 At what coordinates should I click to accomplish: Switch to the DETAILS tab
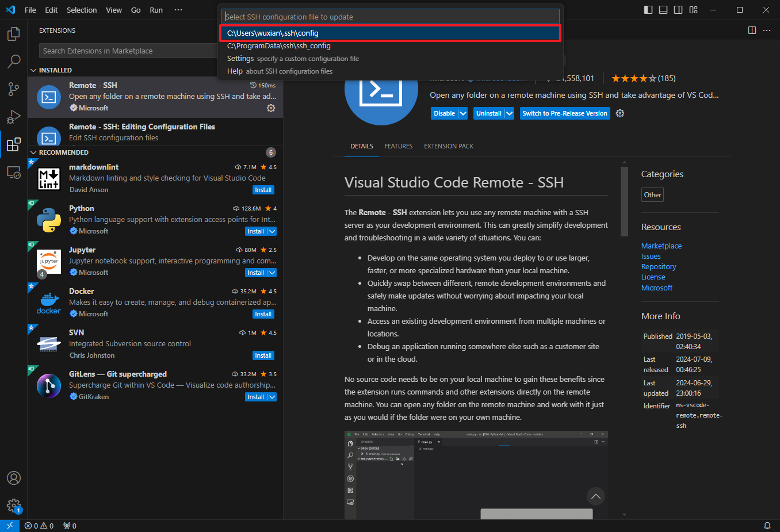click(x=362, y=146)
